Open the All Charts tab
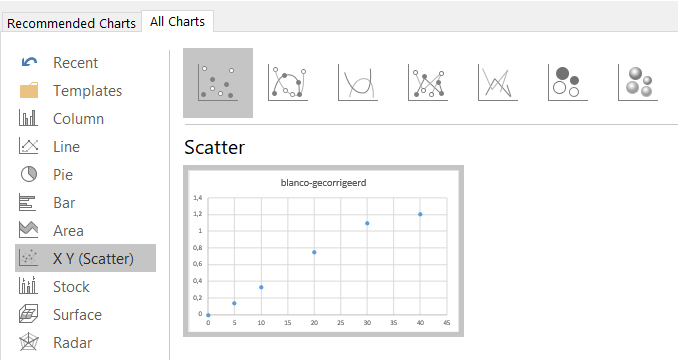Screen dimensions: 678x360 tap(177, 22)
